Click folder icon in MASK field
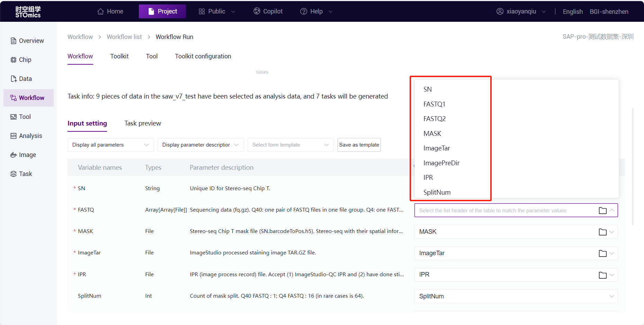 (x=602, y=232)
